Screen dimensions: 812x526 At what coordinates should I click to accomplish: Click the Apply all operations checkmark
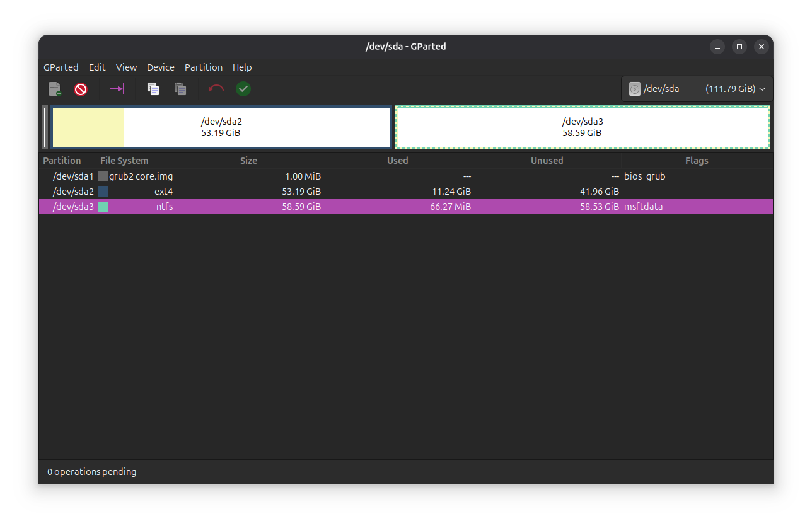point(243,89)
